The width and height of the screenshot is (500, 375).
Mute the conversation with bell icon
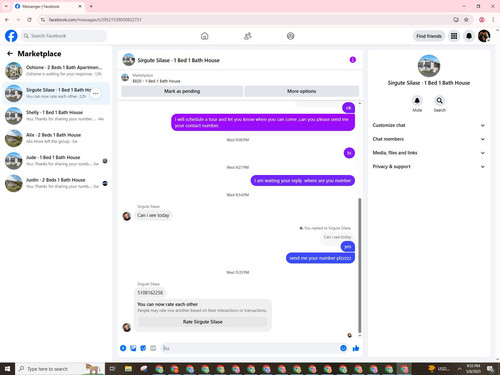tap(417, 101)
